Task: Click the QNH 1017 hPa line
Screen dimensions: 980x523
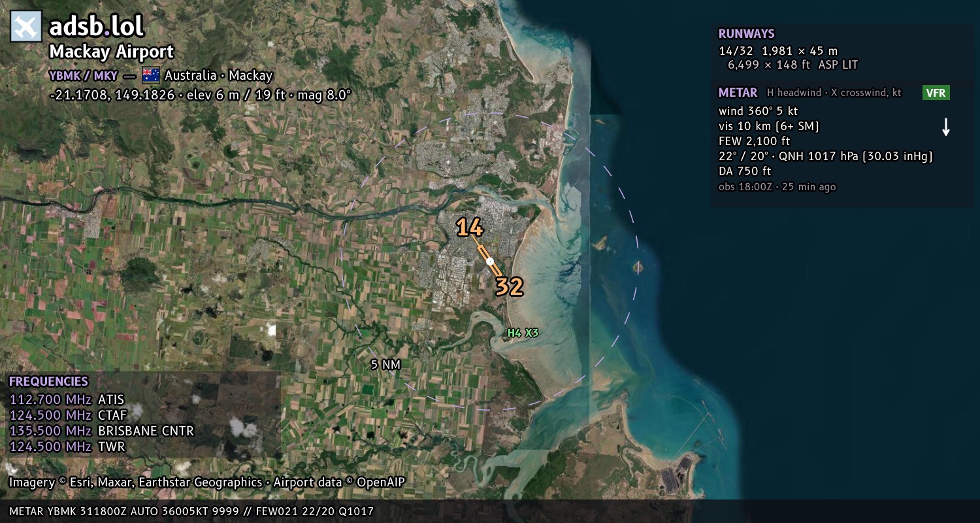Action: point(826,156)
